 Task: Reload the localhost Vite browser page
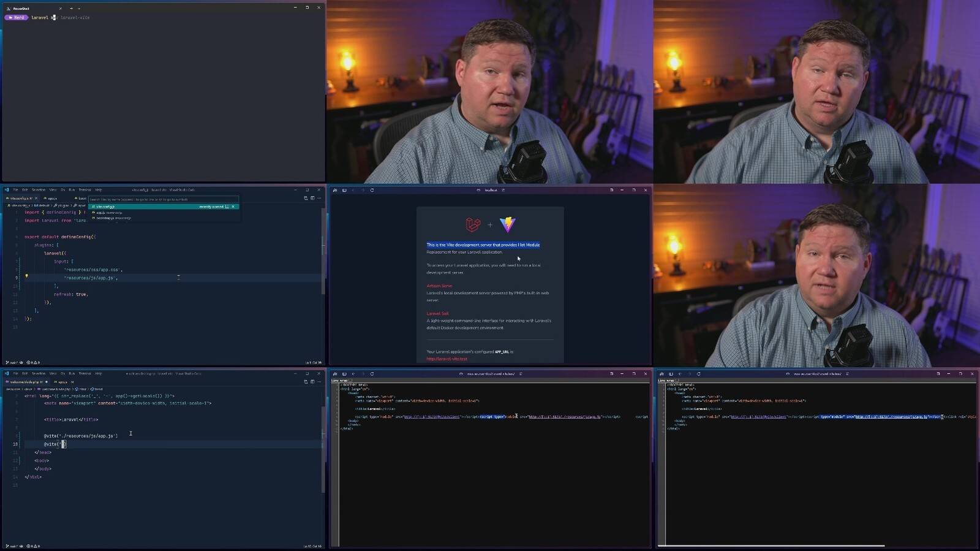coord(372,190)
